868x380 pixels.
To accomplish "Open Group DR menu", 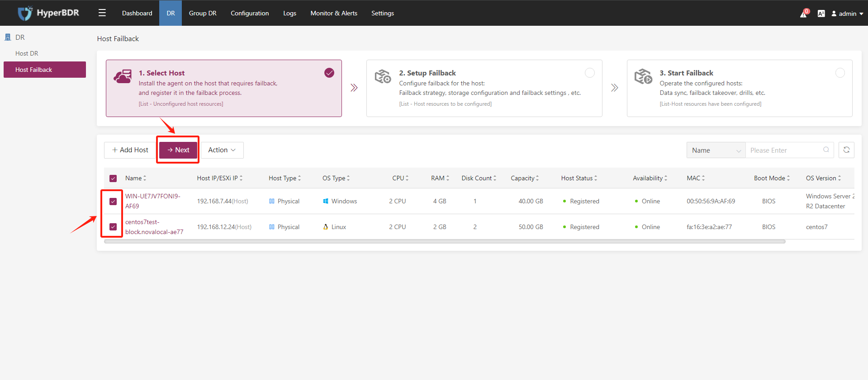I will click(x=203, y=13).
